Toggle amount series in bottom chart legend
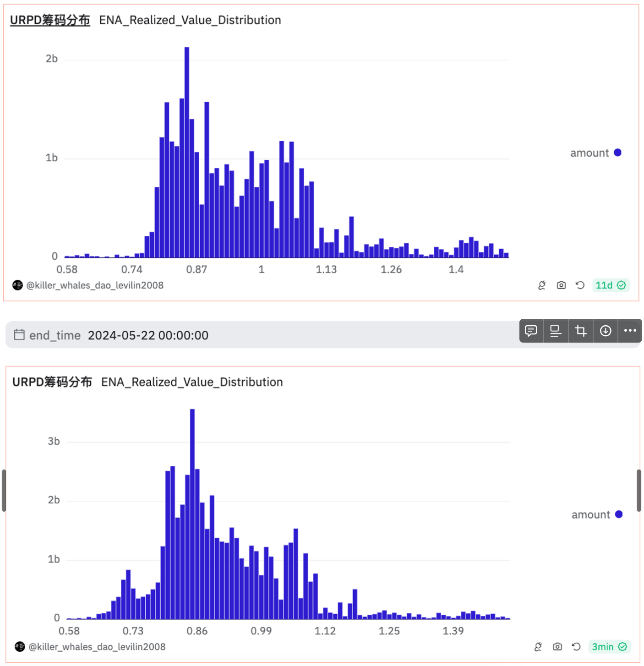 [x=597, y=515]
